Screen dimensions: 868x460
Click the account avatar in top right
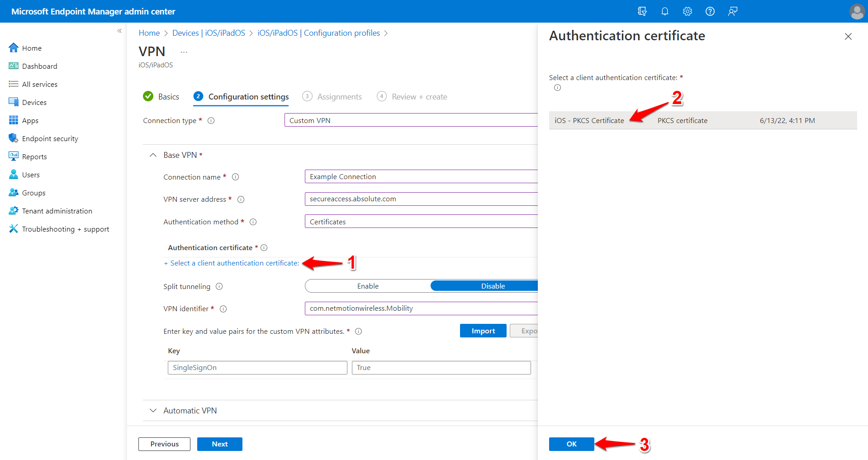click(857, 11)
